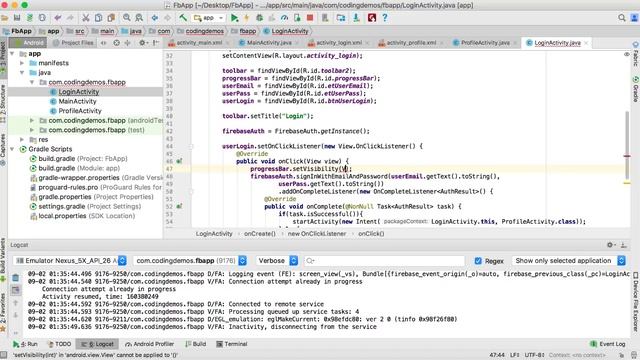Click the project panel settings gear
The height and width of the screenshot is (360, 640).
point(142,42)
